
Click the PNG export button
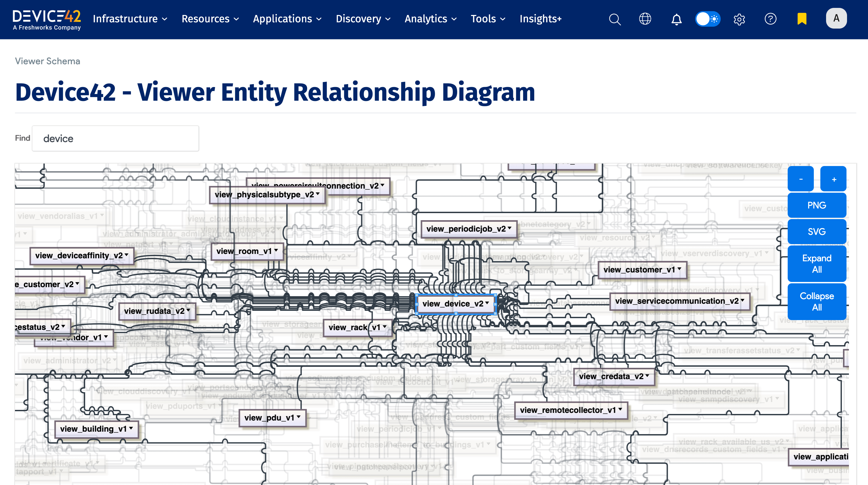(x=817, y=205)
